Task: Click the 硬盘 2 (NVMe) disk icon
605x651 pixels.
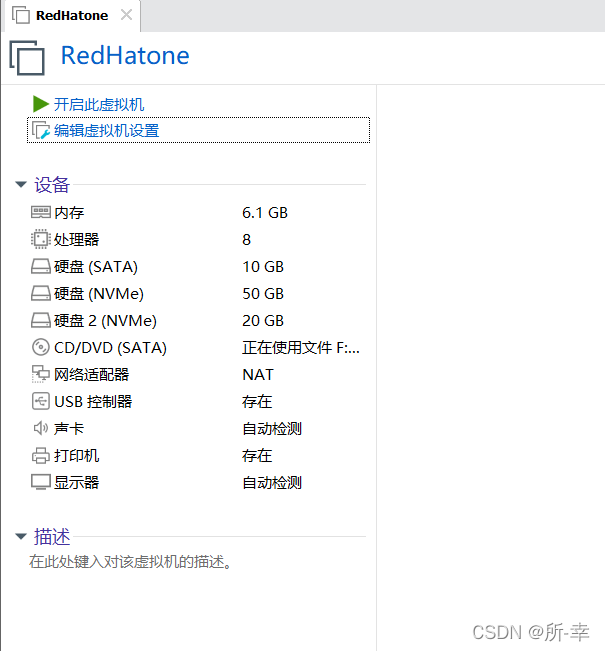Action: pyautogui.click(x=41, y=321)
